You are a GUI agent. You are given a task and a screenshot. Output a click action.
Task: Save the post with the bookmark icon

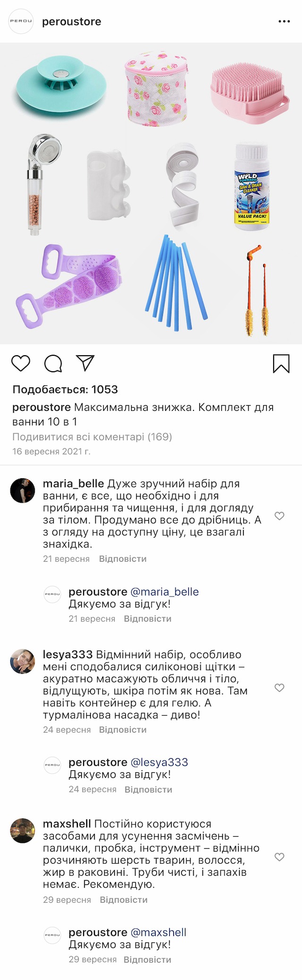tap(281, 363)
